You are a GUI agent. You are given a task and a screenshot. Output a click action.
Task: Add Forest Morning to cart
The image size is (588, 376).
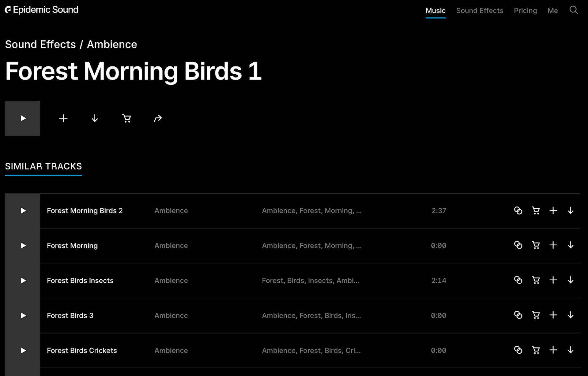coord(536,245)
